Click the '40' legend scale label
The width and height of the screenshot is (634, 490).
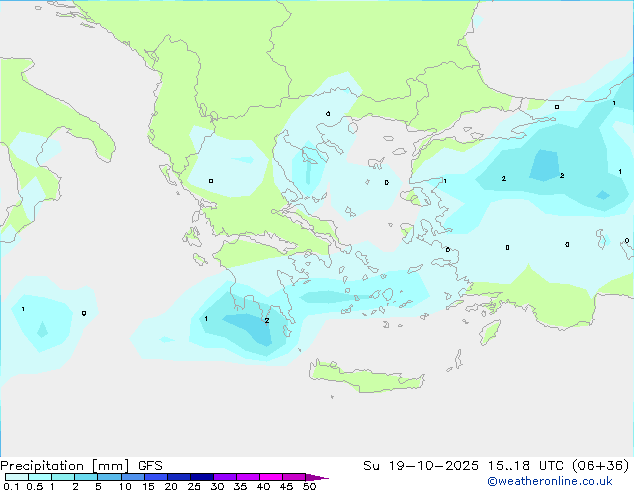pos(263,486)
